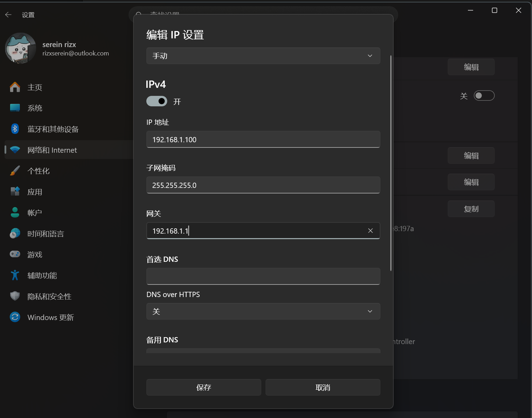The image size is (532, 418).
Task: Click the dialog's vertical scrollbar
Action: click(x=391, y=163)
